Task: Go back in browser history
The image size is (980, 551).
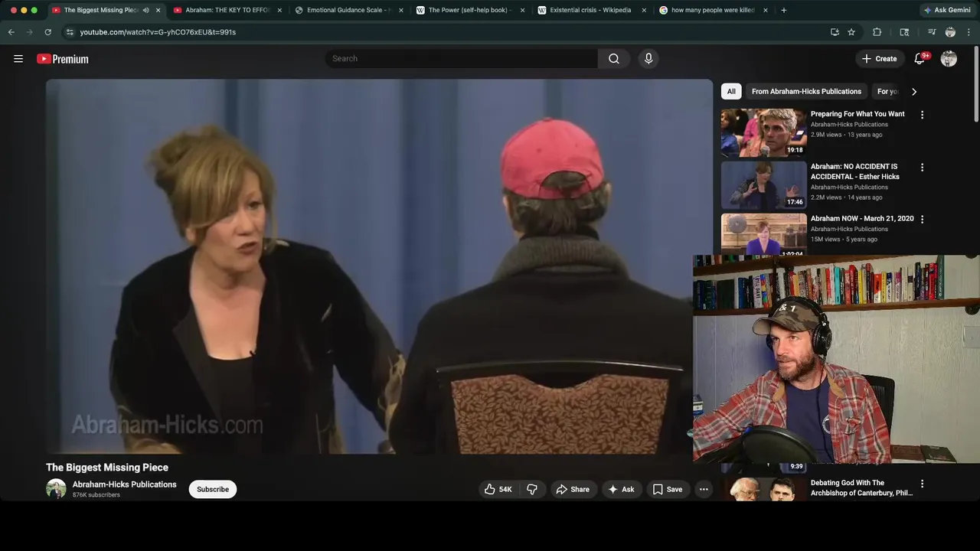Action: (x=11, y=32)
